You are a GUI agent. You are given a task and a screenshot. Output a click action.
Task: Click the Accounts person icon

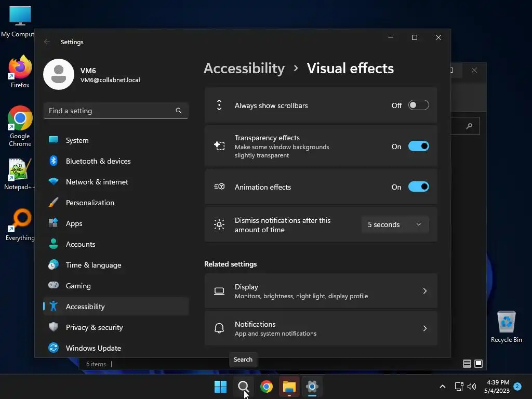pyautogui.click(x=54, y=244)
